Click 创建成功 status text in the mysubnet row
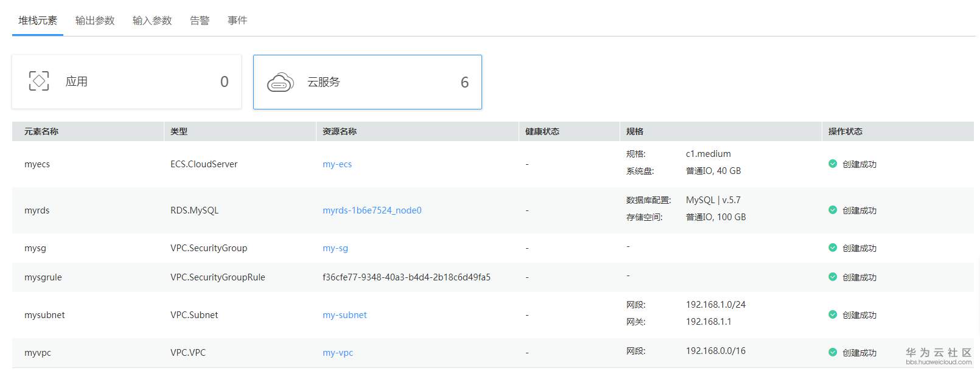 click(x=859, y=315)
